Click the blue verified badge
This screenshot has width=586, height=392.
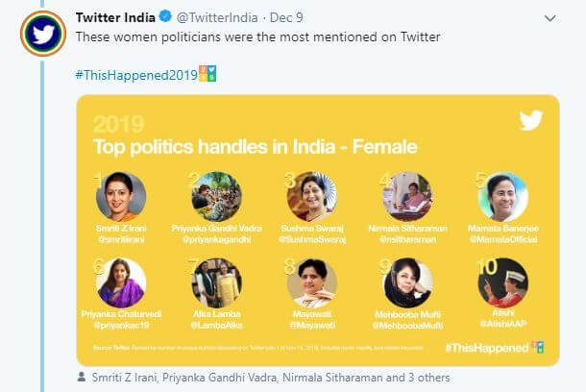click(x=165, y=17)
